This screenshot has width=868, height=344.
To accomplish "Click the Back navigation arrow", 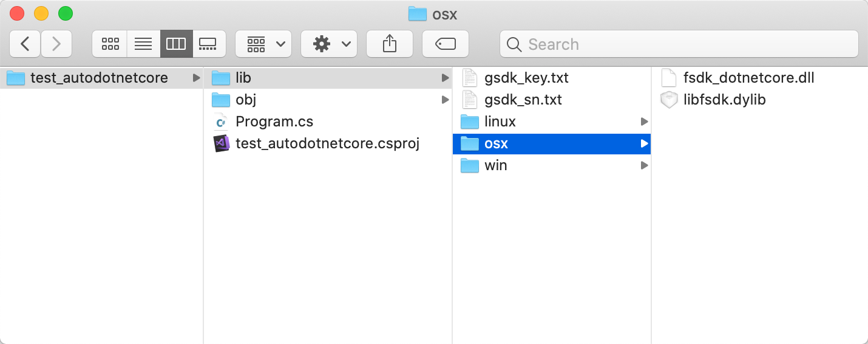I will 25,44.
